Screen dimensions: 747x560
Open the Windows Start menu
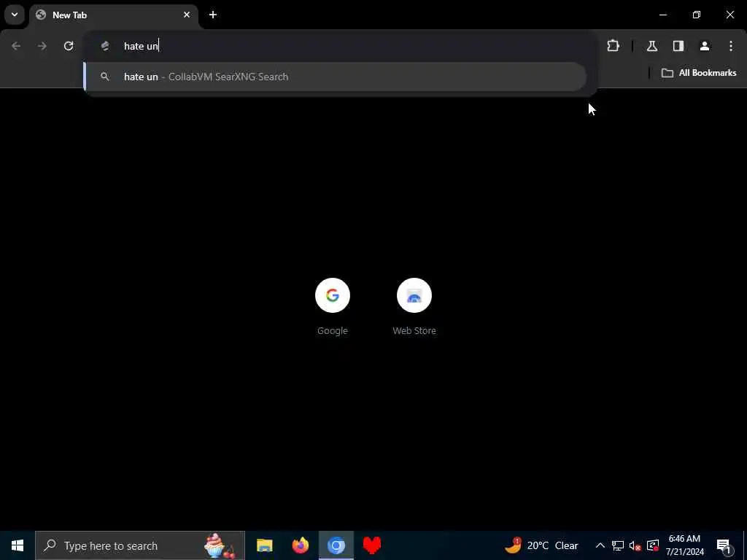point(18,545)
